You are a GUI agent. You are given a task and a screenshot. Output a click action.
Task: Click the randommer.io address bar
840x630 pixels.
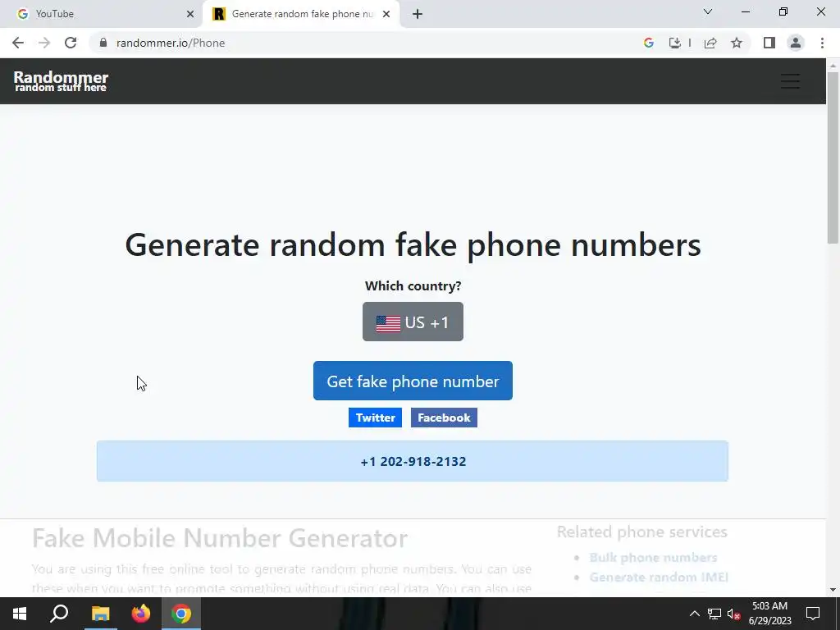coord(370,43)
